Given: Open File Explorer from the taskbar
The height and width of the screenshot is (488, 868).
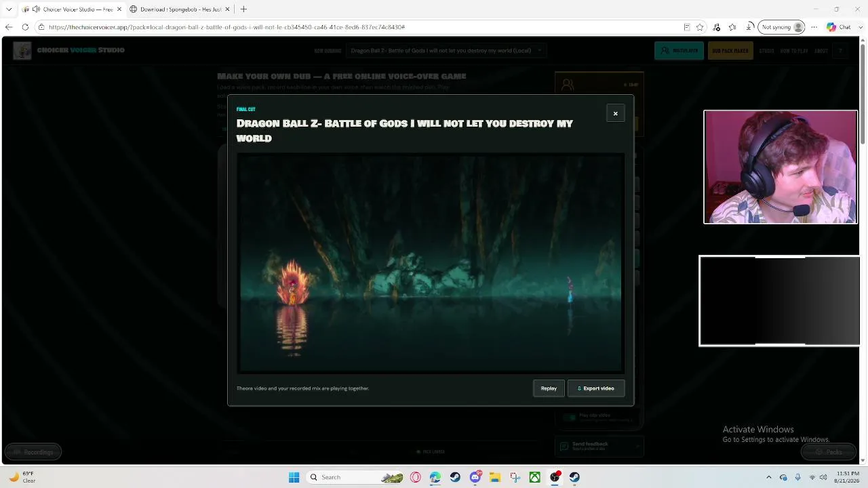Looking at the screenshot, I should point(495,477).
